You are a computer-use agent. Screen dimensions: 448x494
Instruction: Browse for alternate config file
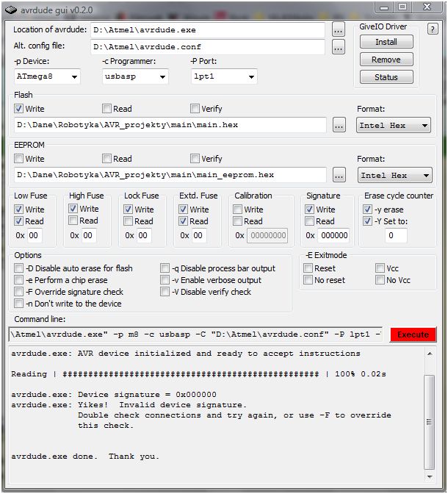click(x=339, y=47)
